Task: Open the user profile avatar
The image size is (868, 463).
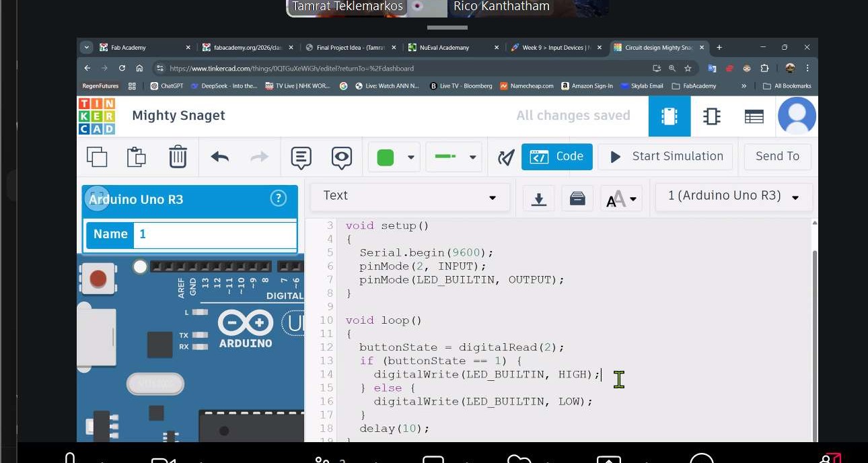Action: [797, 116]
